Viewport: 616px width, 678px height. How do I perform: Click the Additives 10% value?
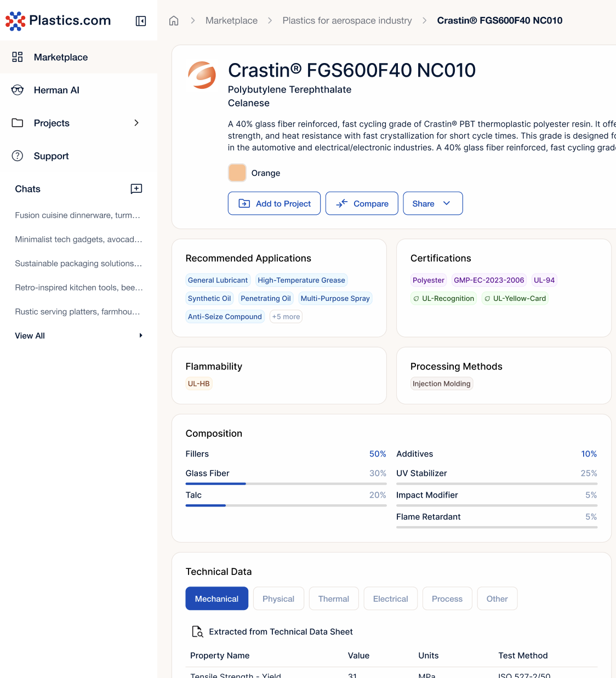tap(589, 454)
